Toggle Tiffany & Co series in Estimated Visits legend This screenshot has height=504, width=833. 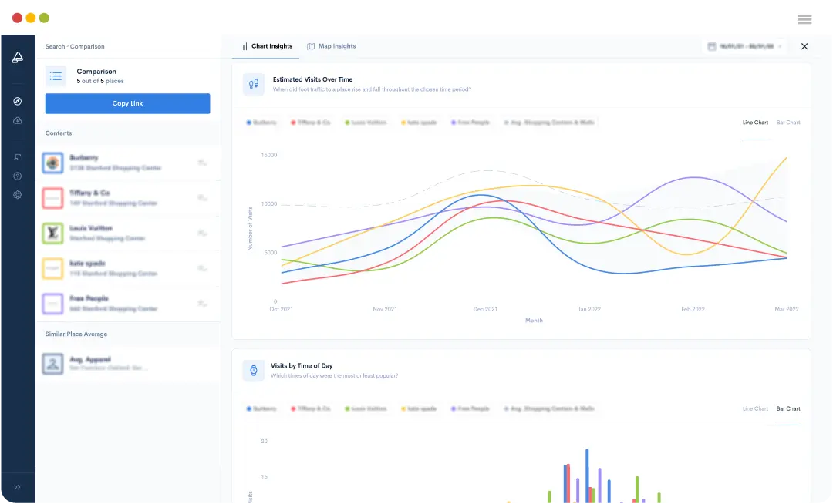pyautogui.click(x=311, y=123)
